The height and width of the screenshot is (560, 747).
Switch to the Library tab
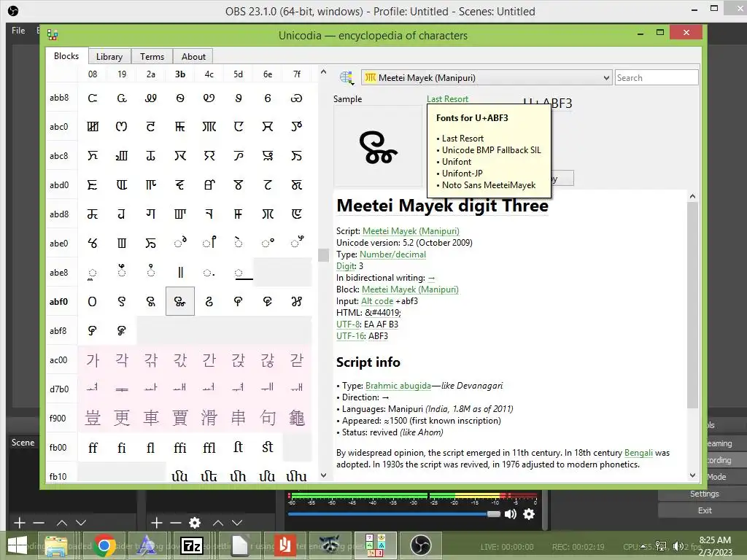click(109, 56)
